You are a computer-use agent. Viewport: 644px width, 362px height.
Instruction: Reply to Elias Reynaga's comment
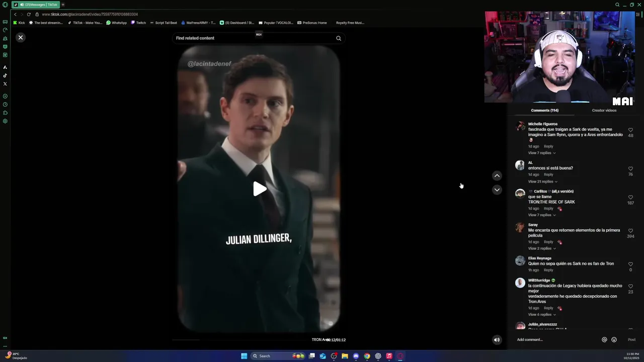coord(548,270)
